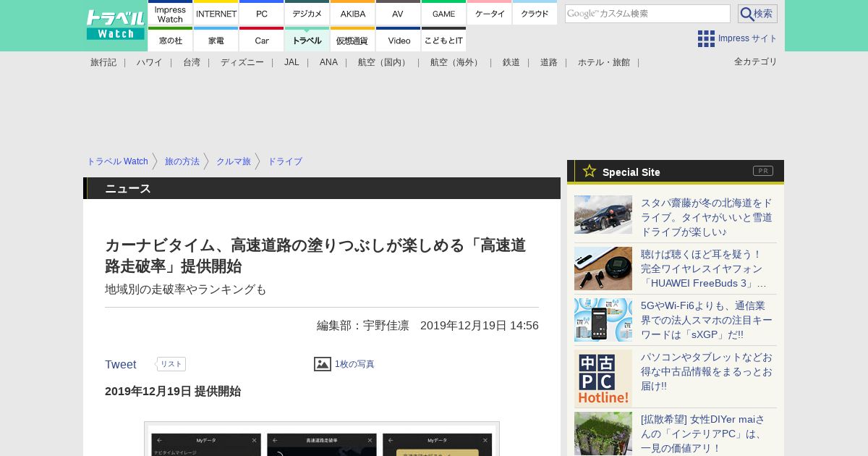Open the 鉄道 category

[x=511, y=62]
